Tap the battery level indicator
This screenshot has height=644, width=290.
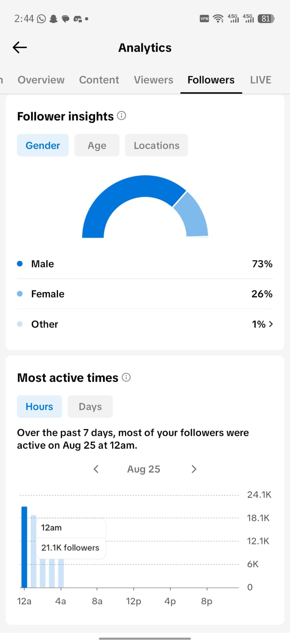[x=266, y=19]
